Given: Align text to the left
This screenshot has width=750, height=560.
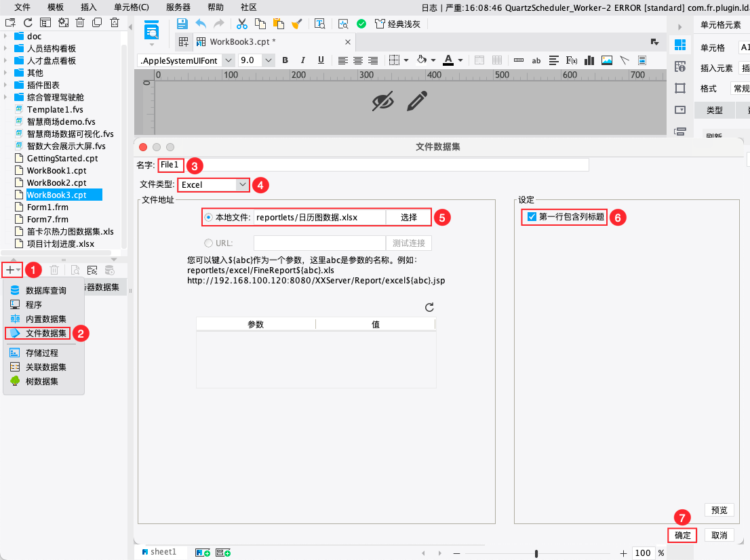Looking at the screenshot, I should (x=343, y=60).
